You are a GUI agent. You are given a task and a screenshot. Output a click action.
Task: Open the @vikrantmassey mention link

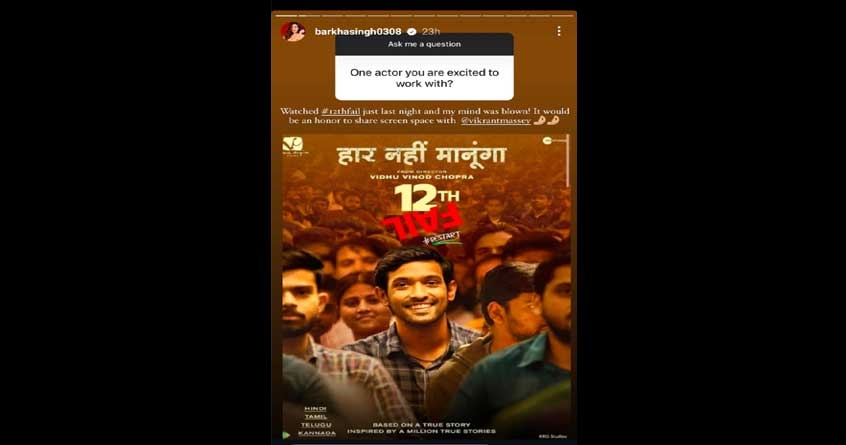tap(495, 121)
